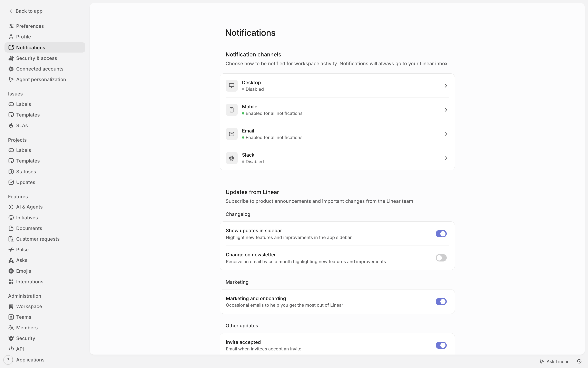This screenshot has height=368, width=588.
Task: Click the Asks icon
Action: coord(11,260)
